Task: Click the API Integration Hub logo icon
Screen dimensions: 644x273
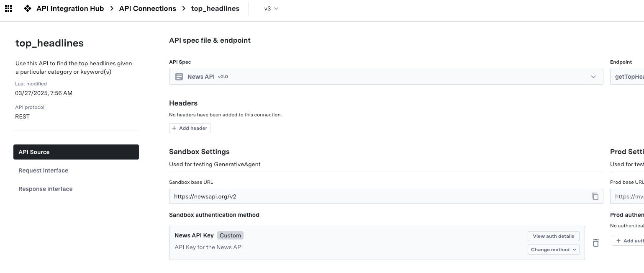Action: (x=28, y=8)
